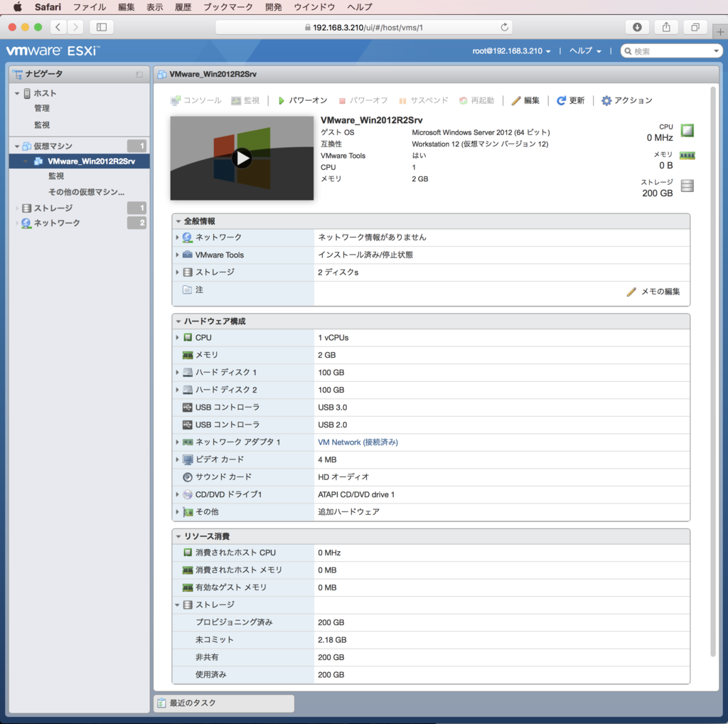The height and width of the screenshot is (724, 728).
Task: Open the 開発 menu in menu bar
Action: [x=274, y=7]
